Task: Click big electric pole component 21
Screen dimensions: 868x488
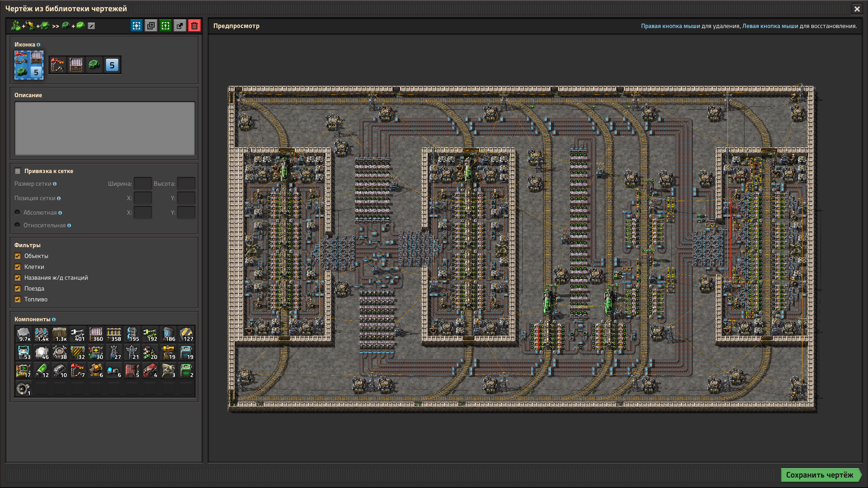Action: point(132,352)
